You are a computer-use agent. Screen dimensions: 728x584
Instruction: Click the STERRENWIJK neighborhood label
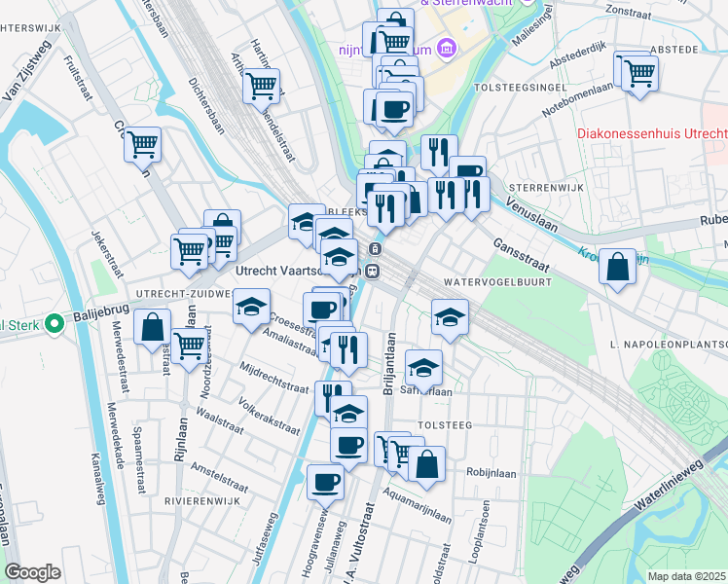tap(546, 188)
